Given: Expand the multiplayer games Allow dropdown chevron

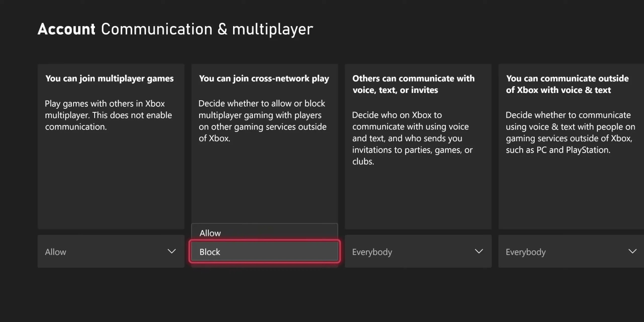Looking at the screenshot, I should pyautogui.click(x=172, y=251).
